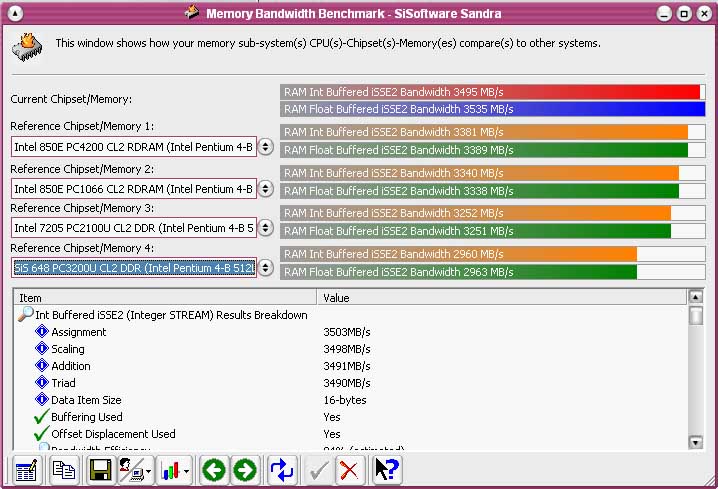
Task: Click the red RAM Int 3495 MB/s bar
Action: [492, 92]
